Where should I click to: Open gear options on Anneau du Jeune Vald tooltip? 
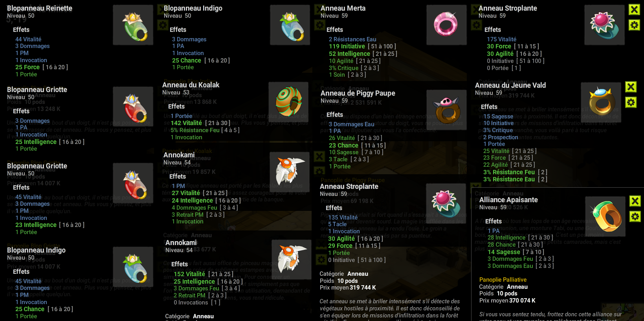pos(631,102)
